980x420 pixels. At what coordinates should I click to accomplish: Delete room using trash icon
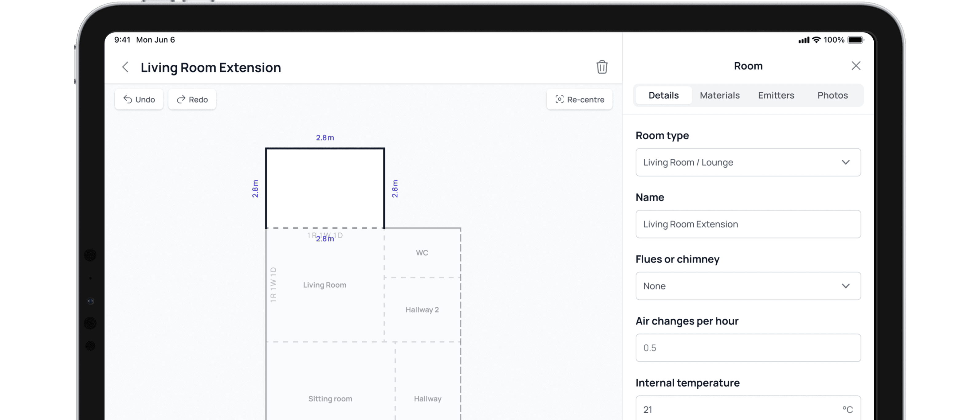tap(601, 67)
